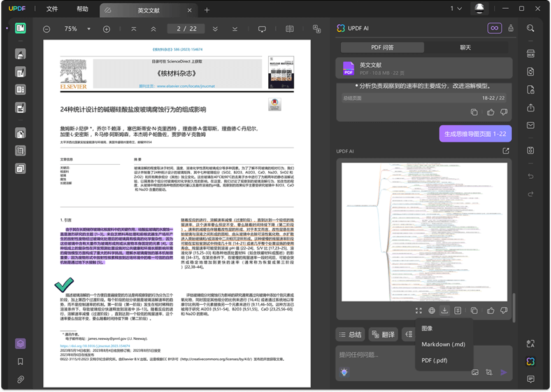Start presentation slideshow mode

tap(262, 29)
